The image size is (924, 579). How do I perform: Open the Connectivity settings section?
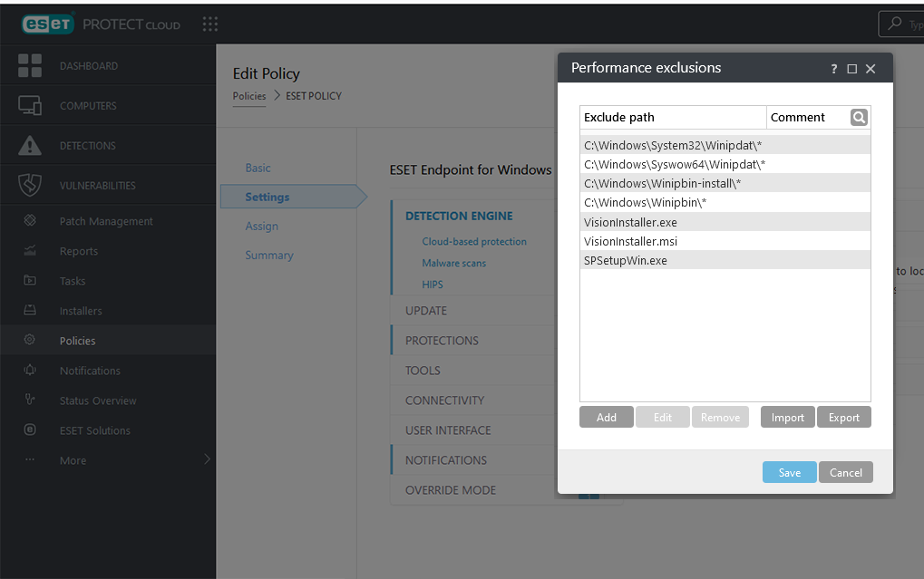[x=445, y=400]
